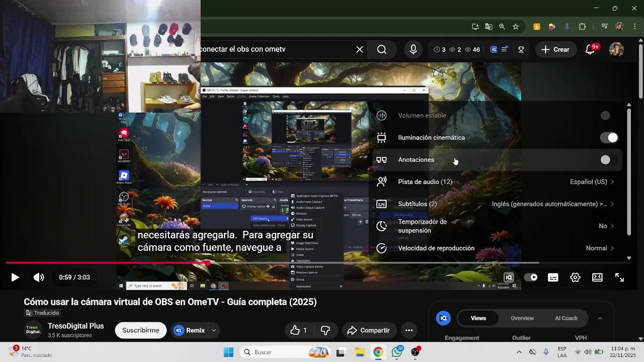Open WhatsApp from the taskbar
The width and height of the screenshot is (644, 362).
(397, 352)
